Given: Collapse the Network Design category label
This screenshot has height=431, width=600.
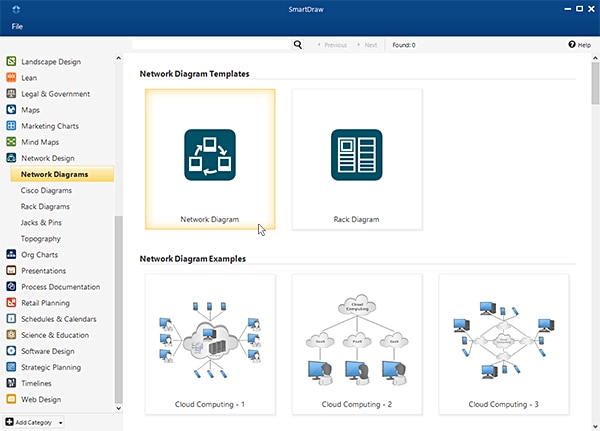Looking at the screenshot, I should (48, 158).
